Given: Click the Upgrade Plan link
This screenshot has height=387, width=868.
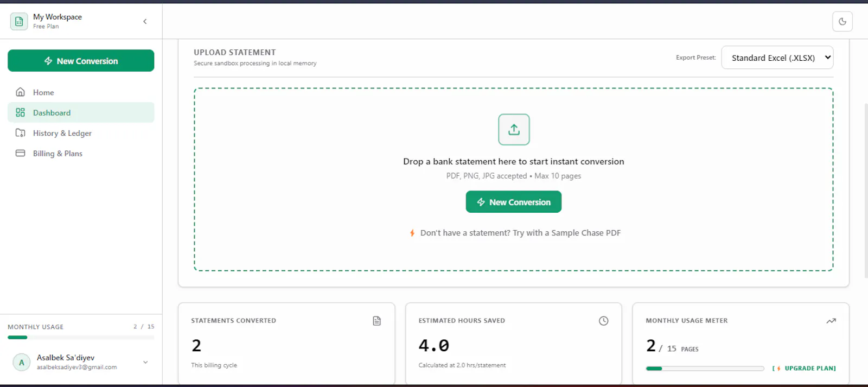Looking at the screenshot, I should (x=804, y=368).
